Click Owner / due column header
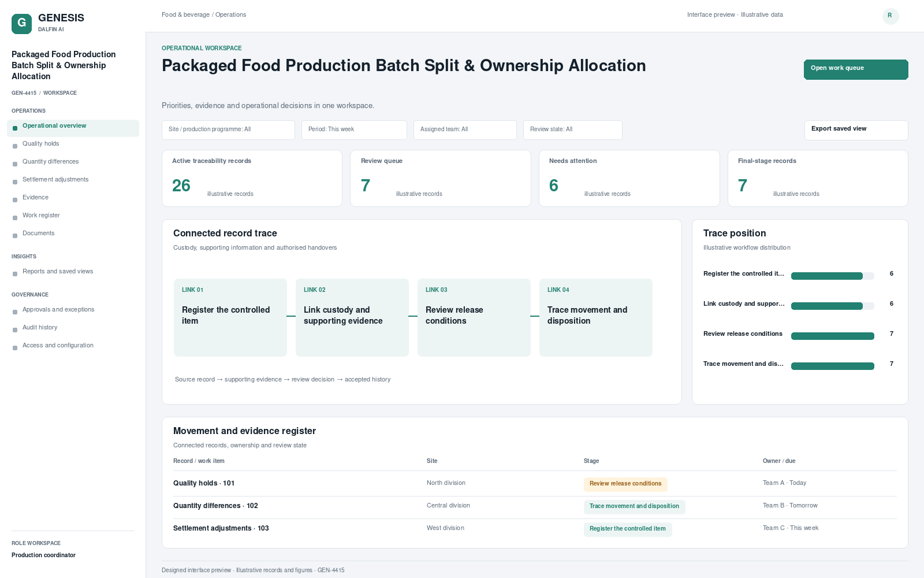The width and height of the screenshot is (924, 578). point(779,461)
